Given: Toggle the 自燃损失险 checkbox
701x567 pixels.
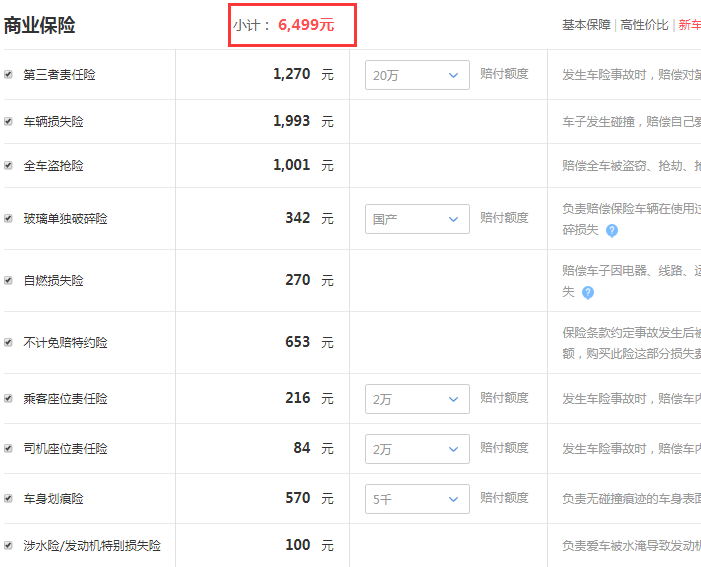Looking at the screenshot, I should tap(8, 280).
